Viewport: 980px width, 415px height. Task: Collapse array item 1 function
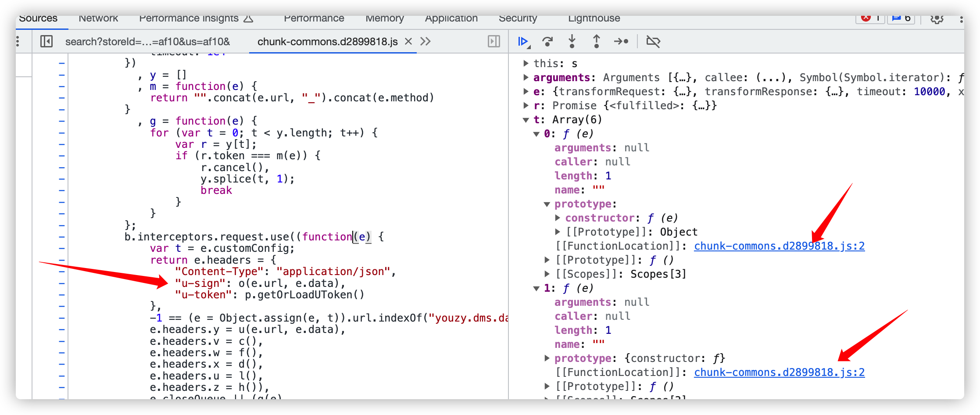click(x=536, y=288)
